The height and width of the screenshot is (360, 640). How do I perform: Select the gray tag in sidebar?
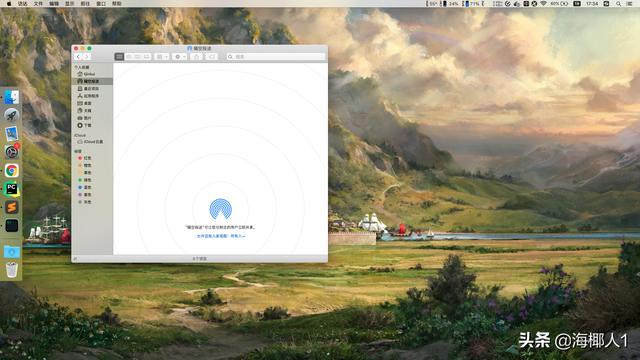92,202
